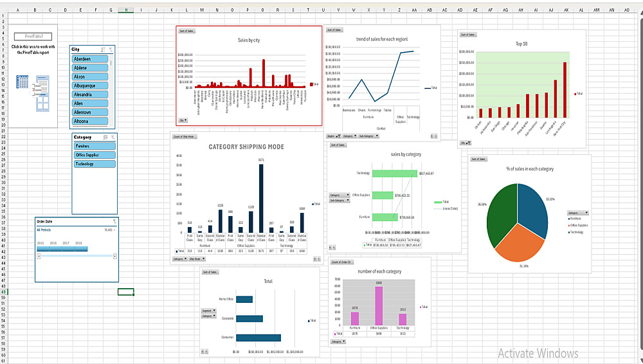Click the Top 10 chart title
This screenshot has height=364, width=643.
click(x=521, y=44)
